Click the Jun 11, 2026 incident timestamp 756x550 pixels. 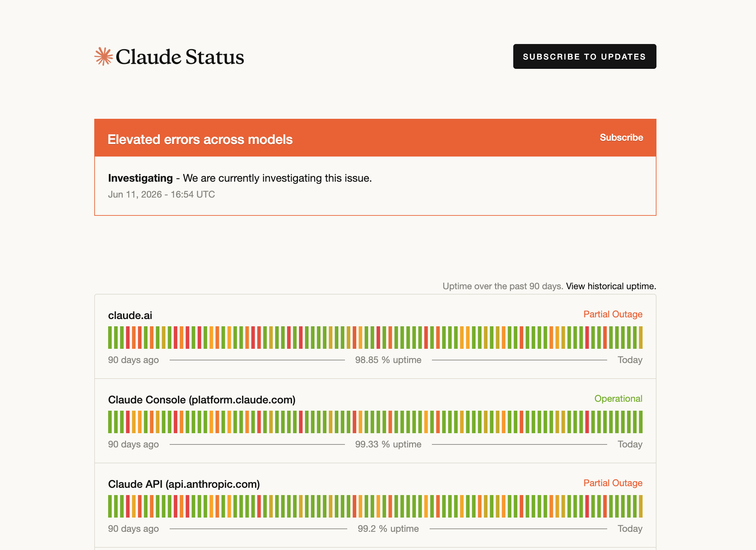[161, 195]
